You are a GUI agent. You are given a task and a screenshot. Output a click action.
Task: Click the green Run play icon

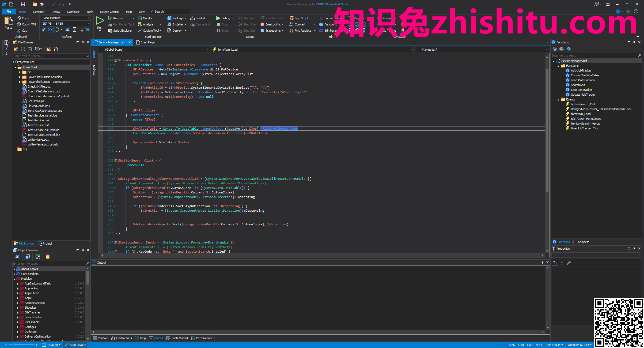pyautogui.click(x=100, y=20)
